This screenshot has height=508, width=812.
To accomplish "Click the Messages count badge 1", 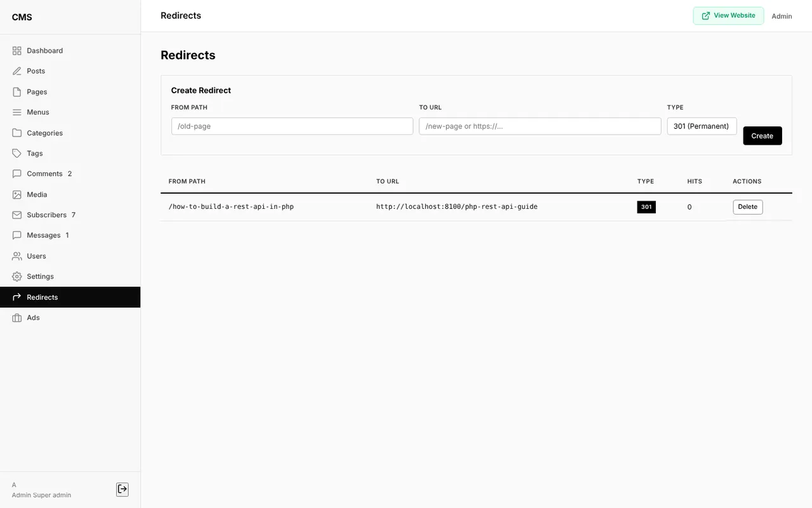I will click(x=67, y=236).
